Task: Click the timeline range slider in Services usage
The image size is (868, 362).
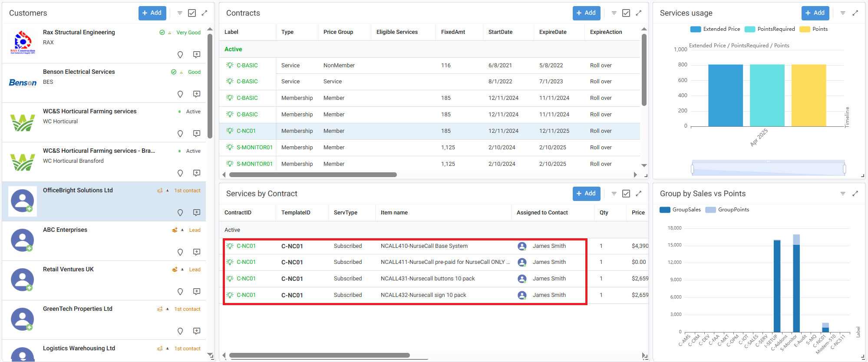Action: pyautogui.click(x=768, y=168)
